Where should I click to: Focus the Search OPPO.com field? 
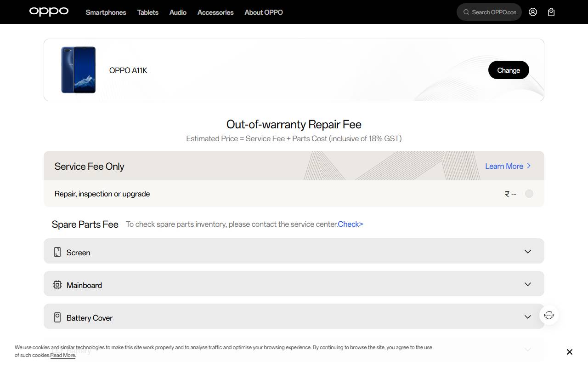click(x=489, y=12)
